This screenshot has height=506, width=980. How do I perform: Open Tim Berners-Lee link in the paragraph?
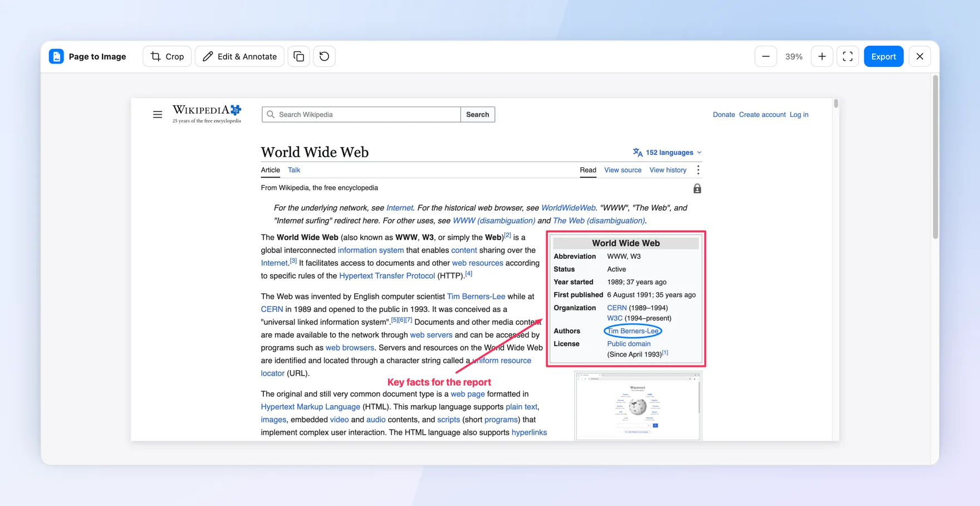point(476,296)
